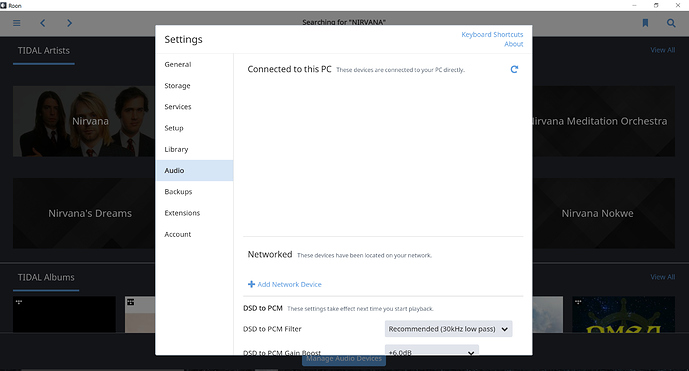Click 'DSD to PCM' section label
This screenshot has height=371, width=689.
[x=263, y=308]
